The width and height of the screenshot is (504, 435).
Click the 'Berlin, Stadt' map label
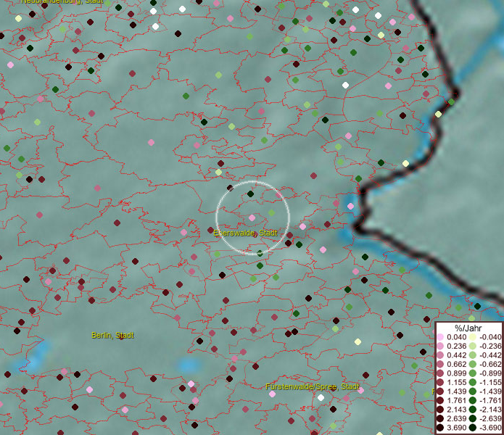[112, 335]
